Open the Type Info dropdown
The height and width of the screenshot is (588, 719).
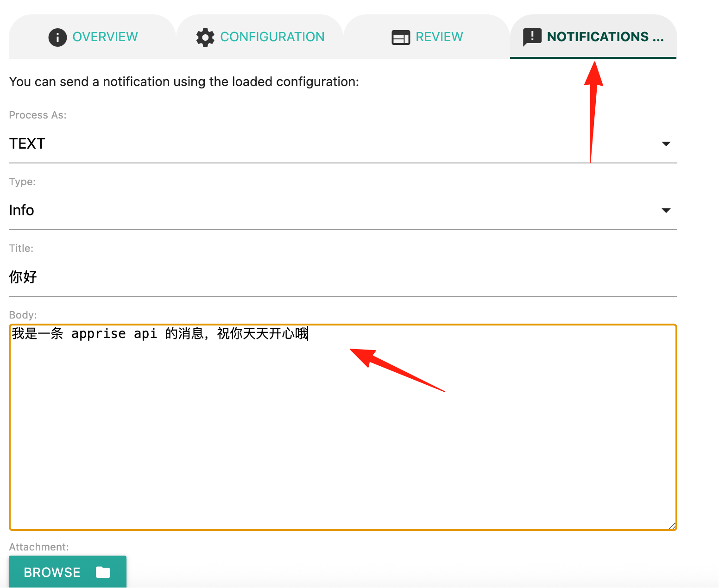(x=343, y=210)
